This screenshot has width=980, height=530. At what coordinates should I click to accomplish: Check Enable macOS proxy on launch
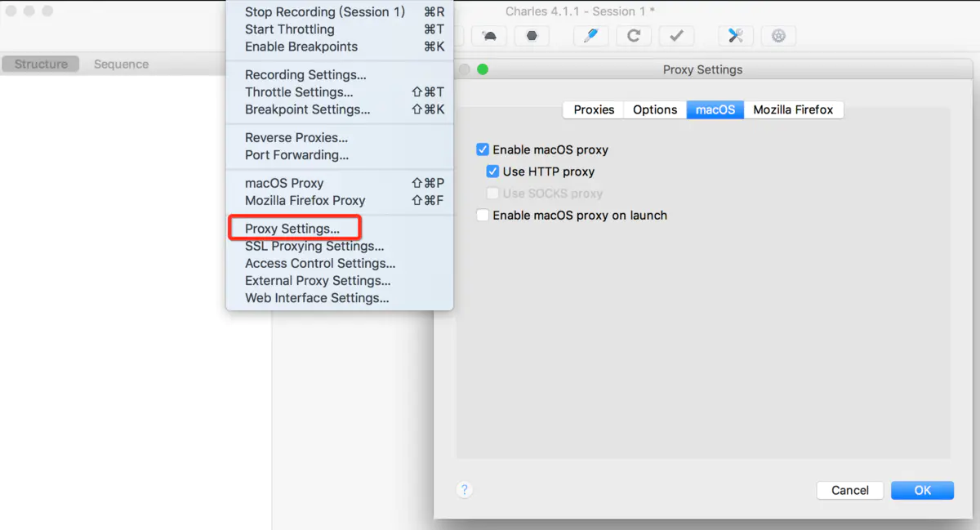click(x=483, y=216)
